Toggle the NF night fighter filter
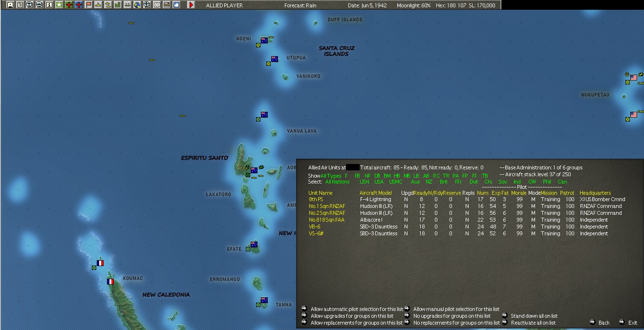This screenshot has height=330, width=644. (367, 176)
